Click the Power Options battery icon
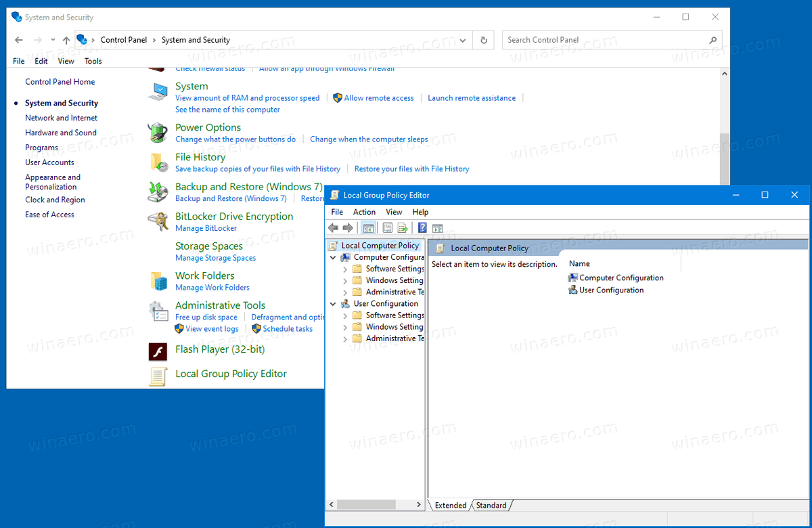 (x=158, y=132)
